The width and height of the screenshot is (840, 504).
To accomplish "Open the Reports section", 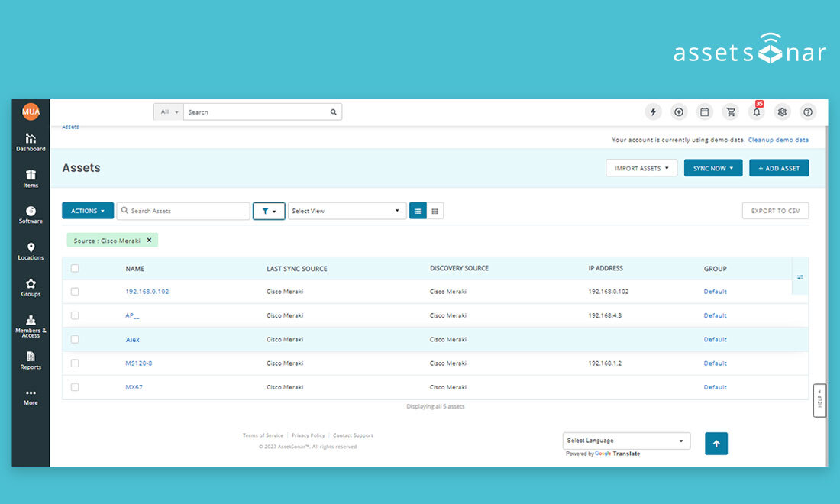I will click(31, 361).
